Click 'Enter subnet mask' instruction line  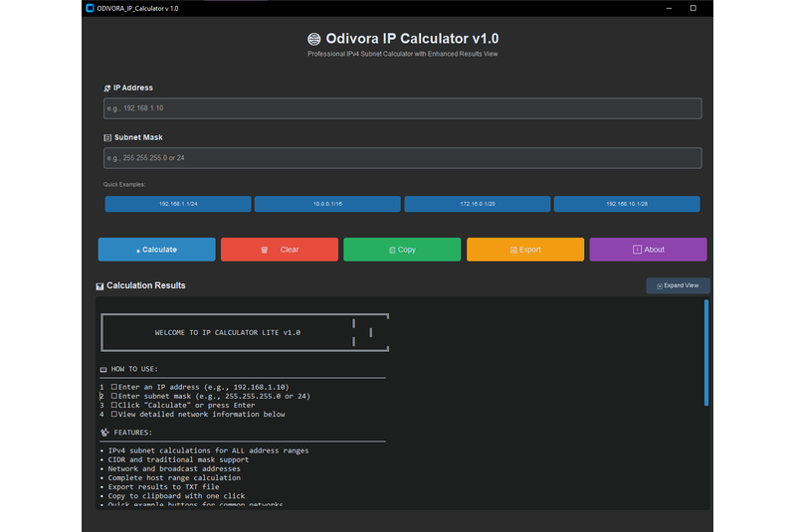tap(214, 396)
